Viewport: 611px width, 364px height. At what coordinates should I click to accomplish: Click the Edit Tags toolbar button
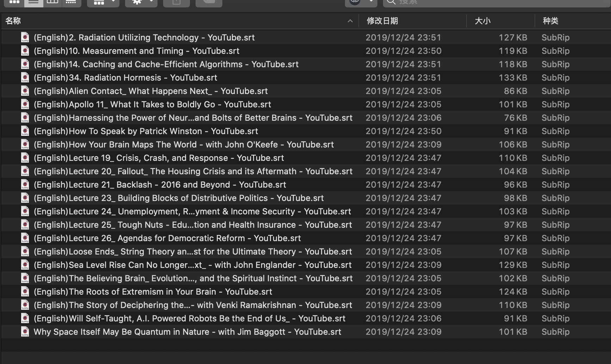tap(209, 2)
